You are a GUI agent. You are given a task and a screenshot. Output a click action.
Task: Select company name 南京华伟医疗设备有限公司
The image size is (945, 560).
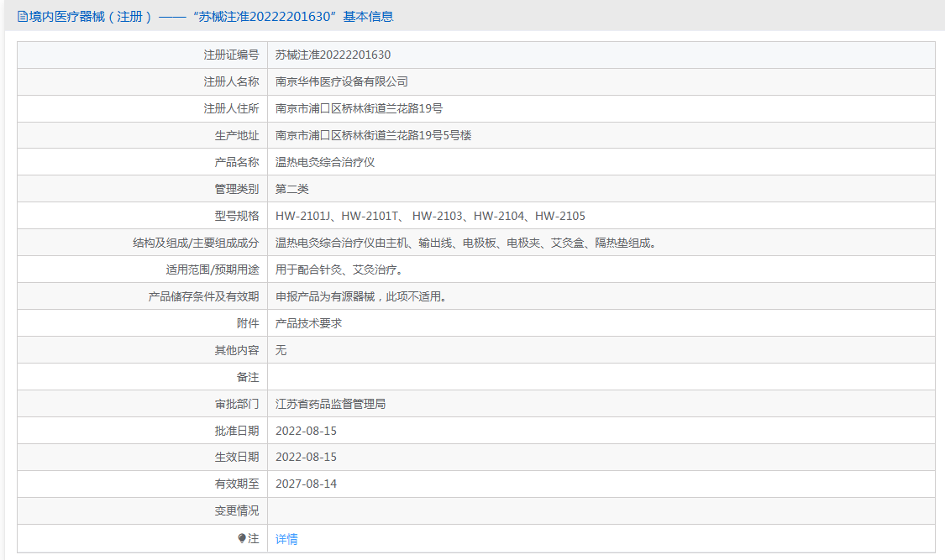click(x=342, y=82)
